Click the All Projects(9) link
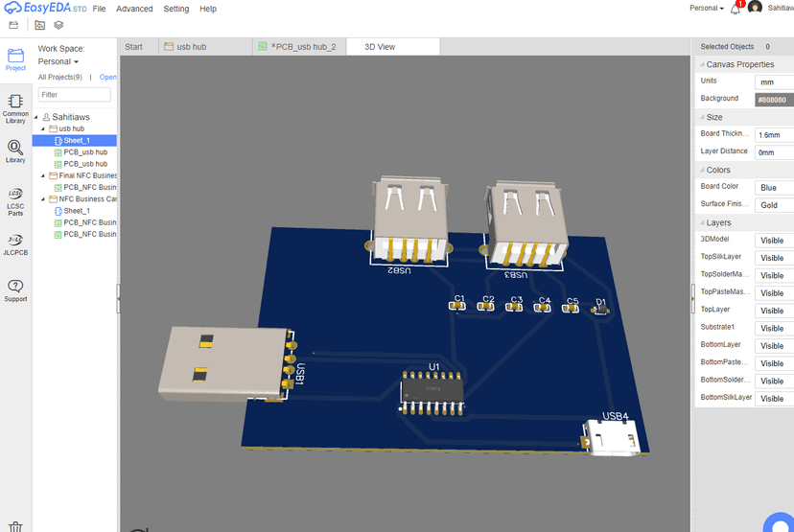 59,77
